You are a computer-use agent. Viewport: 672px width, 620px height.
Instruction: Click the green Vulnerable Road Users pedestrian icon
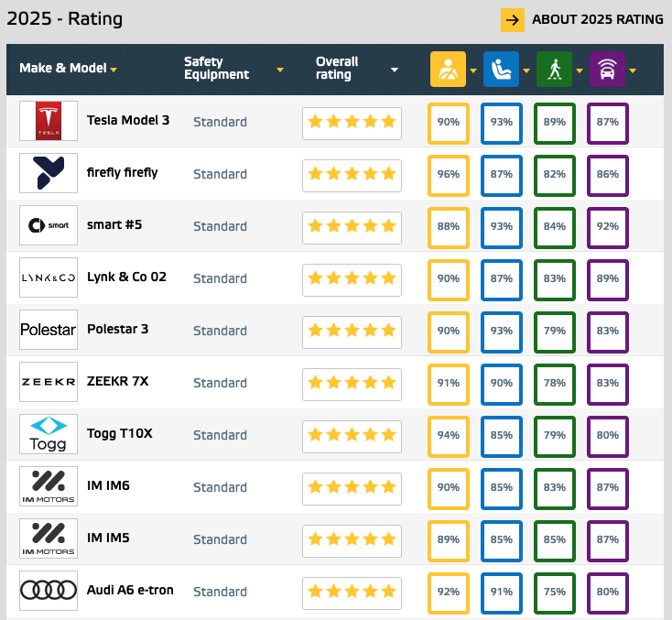[554, 69]
